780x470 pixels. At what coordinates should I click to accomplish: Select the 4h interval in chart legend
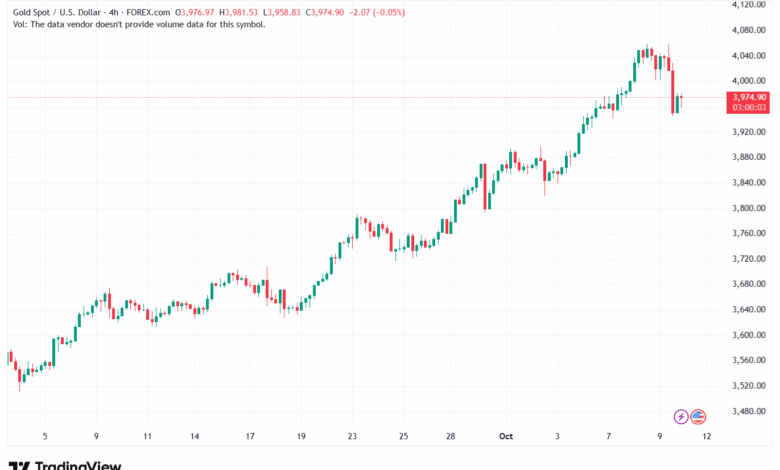point(129,9)
